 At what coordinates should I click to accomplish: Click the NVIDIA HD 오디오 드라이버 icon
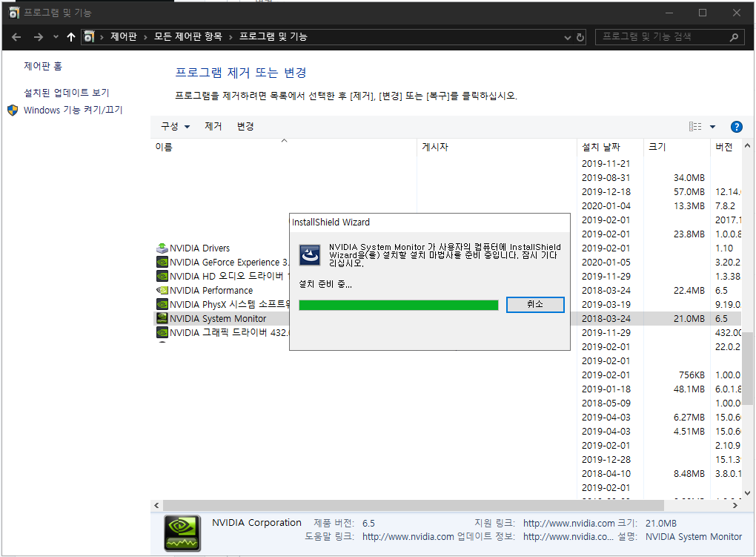tap(162, 276)
